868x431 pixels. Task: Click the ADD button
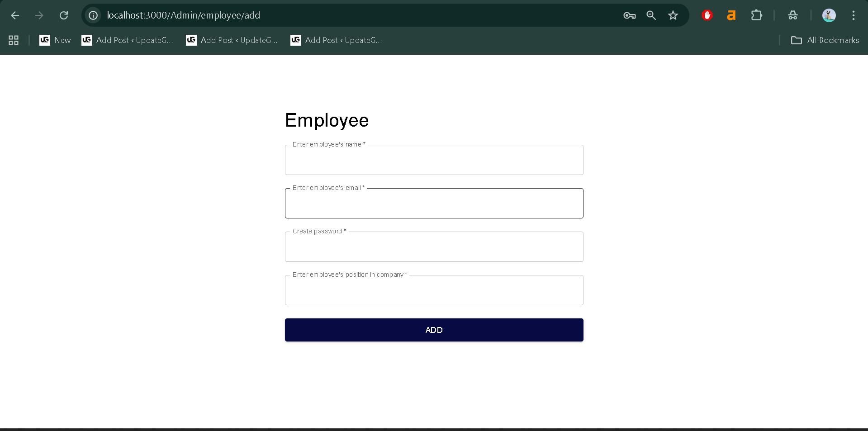(x=433, y=330)
